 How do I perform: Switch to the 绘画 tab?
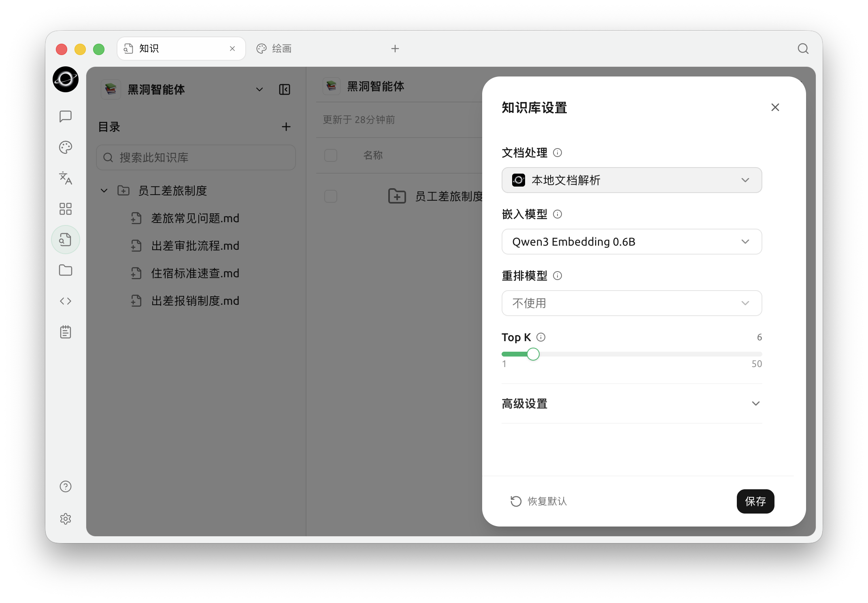(274, 49)
